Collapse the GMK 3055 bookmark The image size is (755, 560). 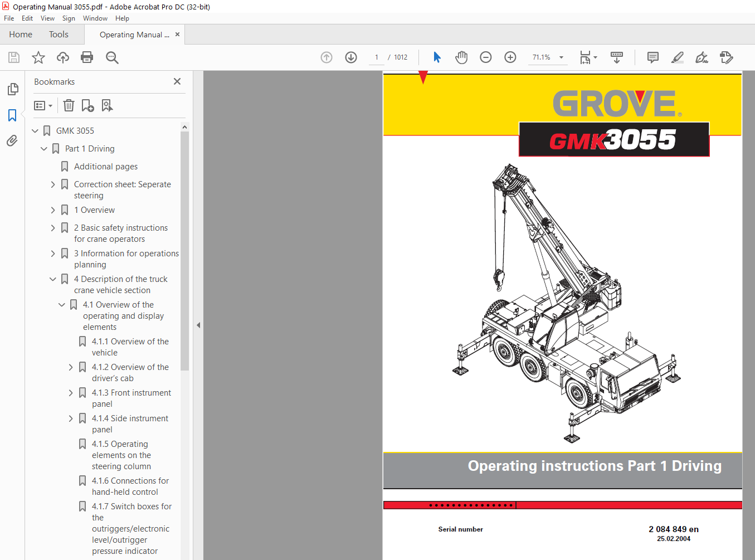pyautogui.click(x=35, y=131)
